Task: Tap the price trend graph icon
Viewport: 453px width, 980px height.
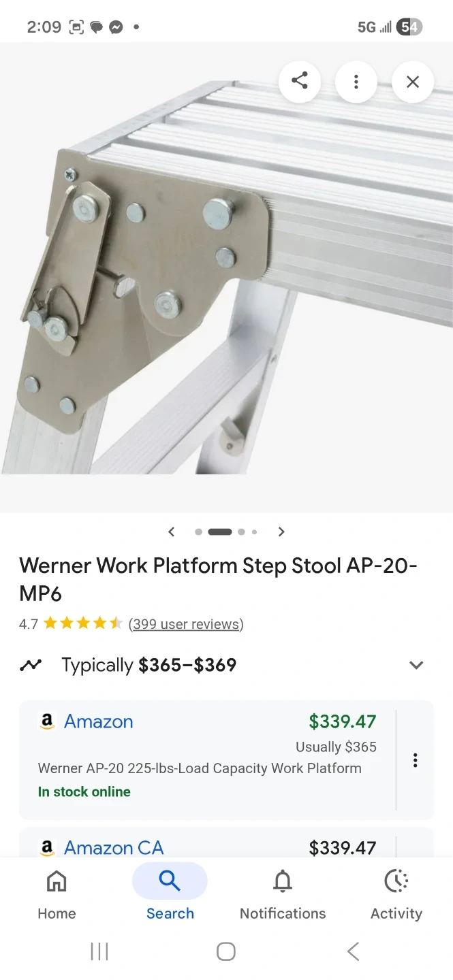Action: 31,665
